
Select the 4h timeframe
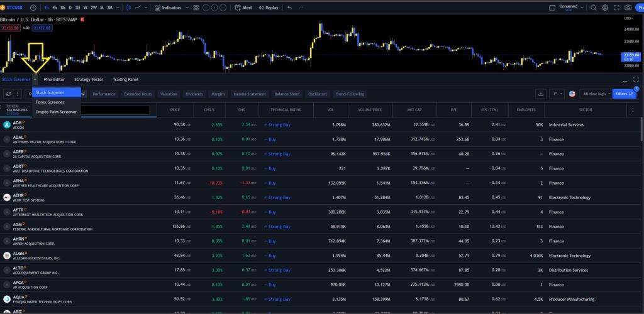pyautogui.click(x=55, y=8)
